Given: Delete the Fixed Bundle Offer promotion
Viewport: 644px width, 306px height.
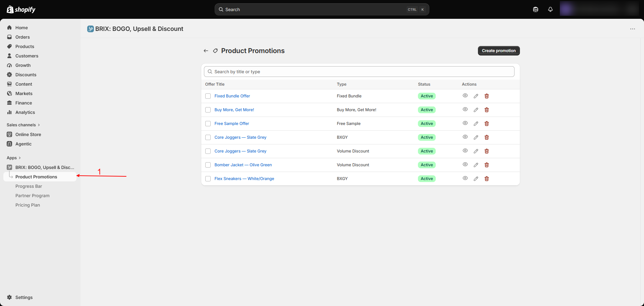Looking at the screenshot, I should click(487, 96).
